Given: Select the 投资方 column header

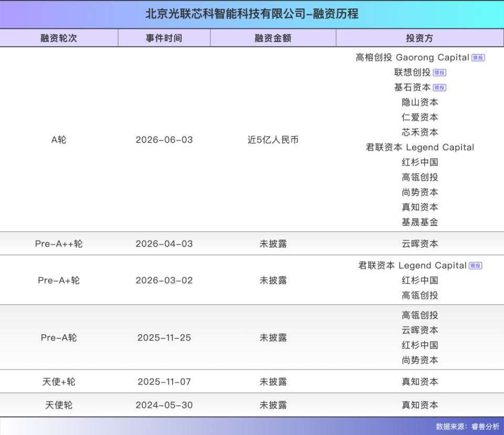Looking at the screenshot, I should (420, 38).
